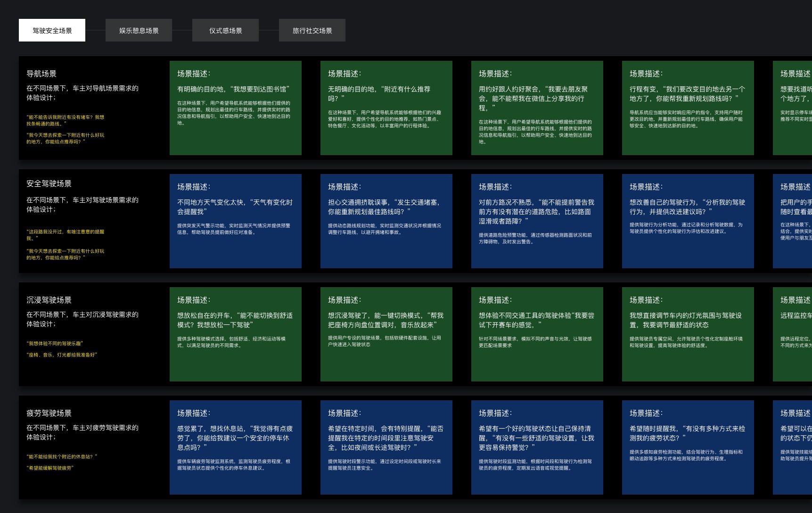Open the green card about 我想要到达图书馆
This screenshot has height=513, width=812.
[235, 108]
